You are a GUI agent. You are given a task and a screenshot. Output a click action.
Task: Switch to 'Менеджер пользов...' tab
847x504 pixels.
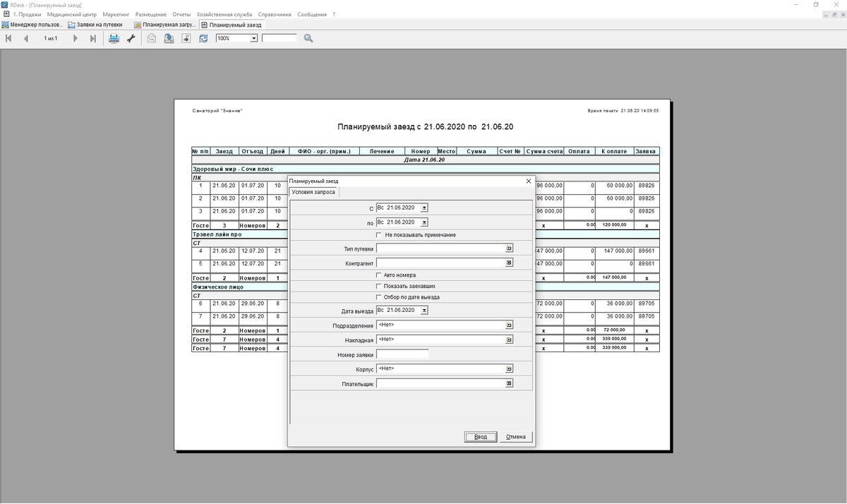pyautogui.click(x=32, y=25)
